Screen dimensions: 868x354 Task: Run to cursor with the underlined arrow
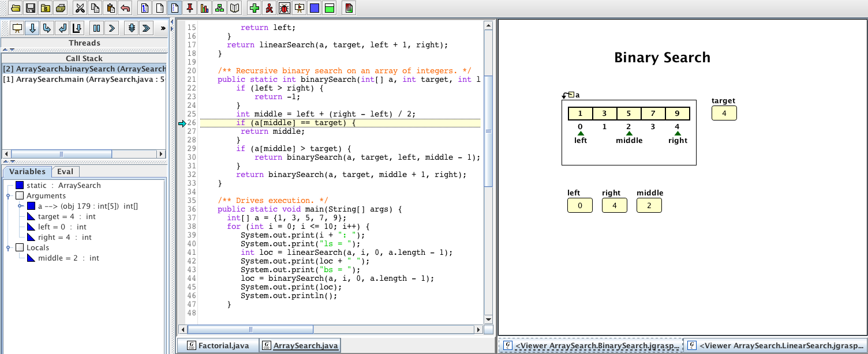(x=77, y=28)
